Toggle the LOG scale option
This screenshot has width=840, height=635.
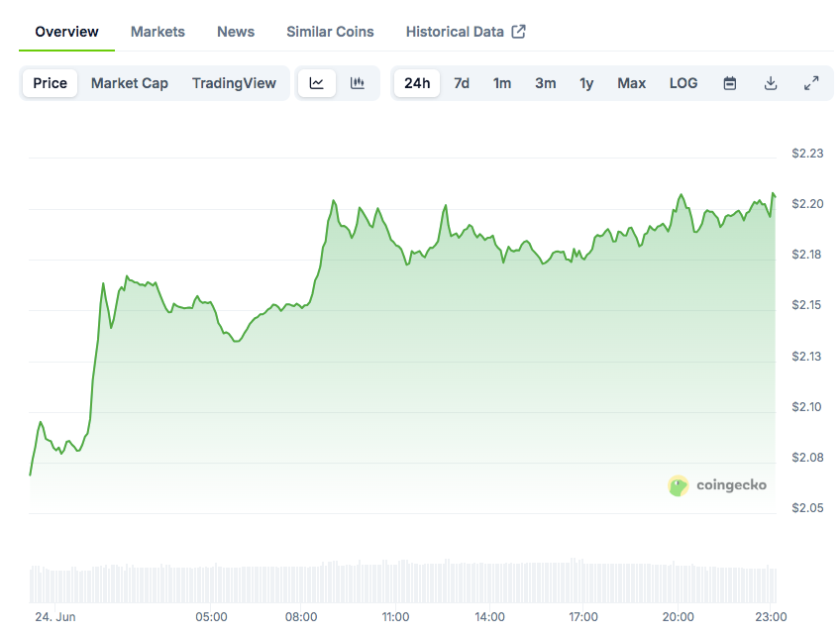coord(683,83)
